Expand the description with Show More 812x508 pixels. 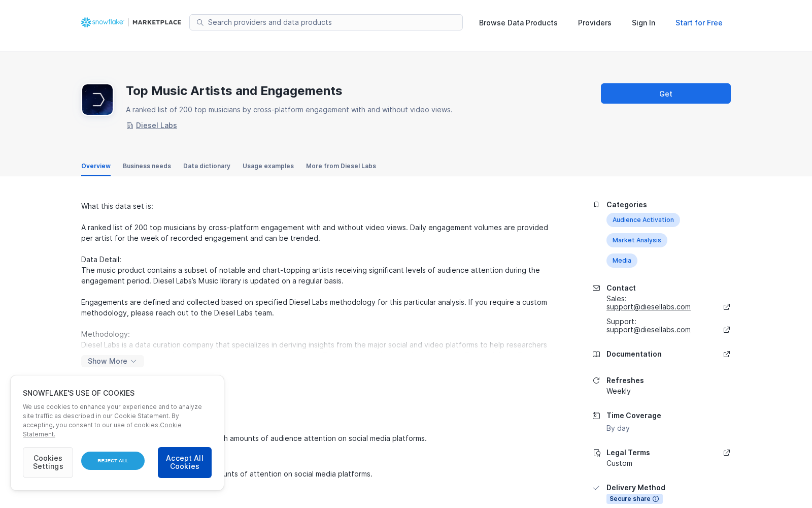pos(113,361)
